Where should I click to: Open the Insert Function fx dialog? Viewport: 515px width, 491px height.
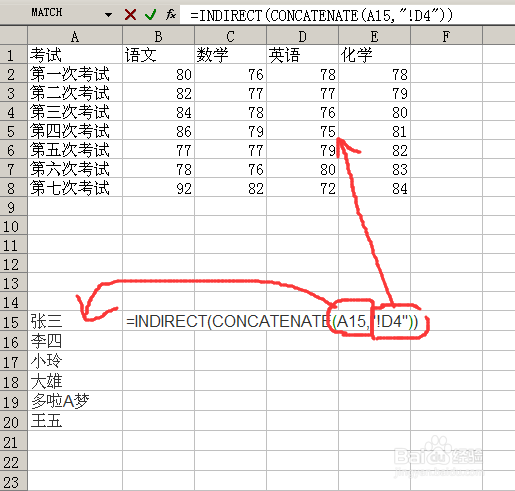(x=171, y=14)
